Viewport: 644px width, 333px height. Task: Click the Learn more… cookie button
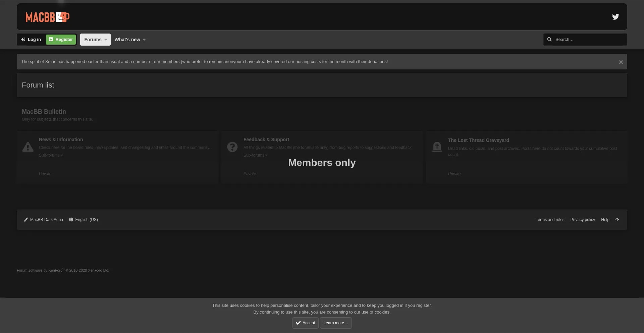point(335,323)
